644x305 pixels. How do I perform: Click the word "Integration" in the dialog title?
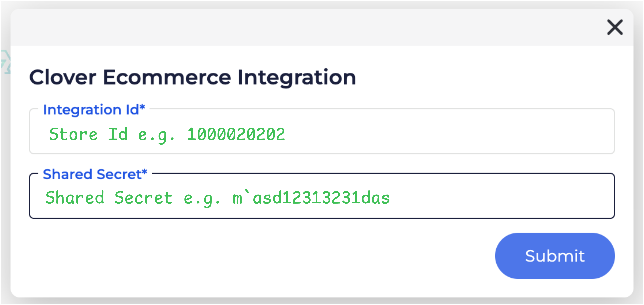point(297,77)
